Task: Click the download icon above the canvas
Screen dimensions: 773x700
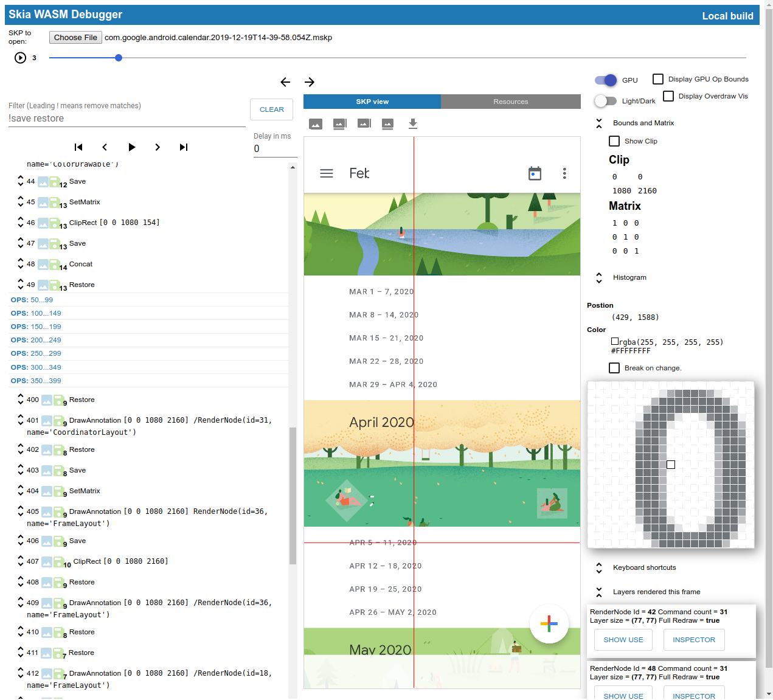Action: pos(413,124)
